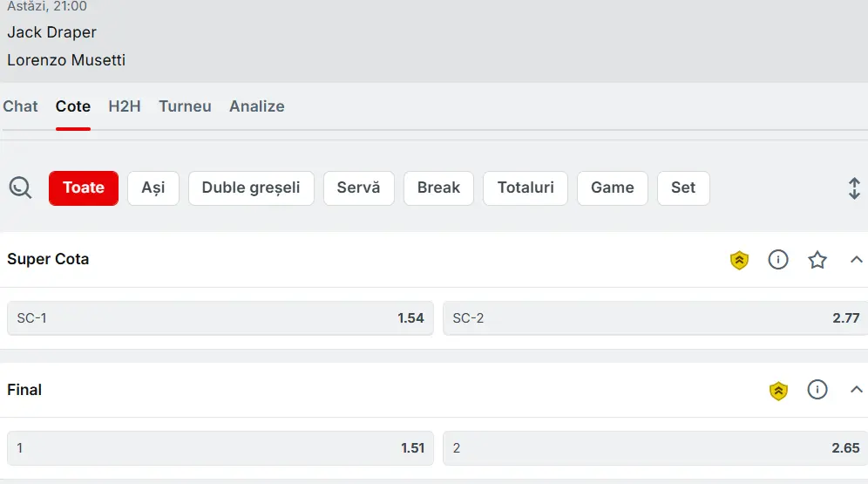Select the Toate filter chip
The height and width of the screenshot is (484, 868).
coord(84,188)
